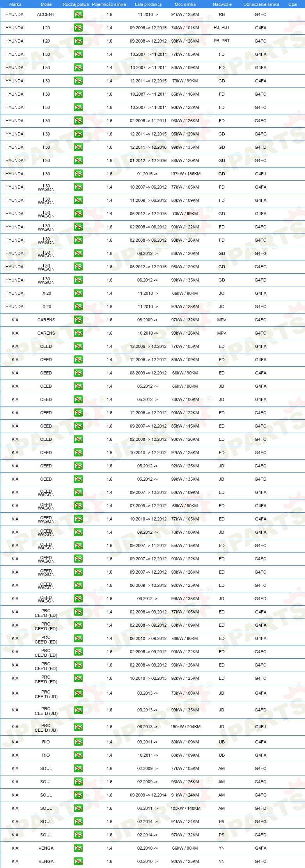The width and height of the screenshot is (305, 868).
Task: Click the Pojemność silnika column header
Action: click(109, 4)
